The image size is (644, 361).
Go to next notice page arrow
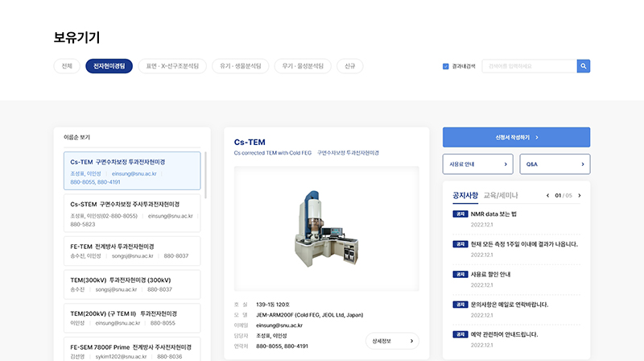pos(580,195)
